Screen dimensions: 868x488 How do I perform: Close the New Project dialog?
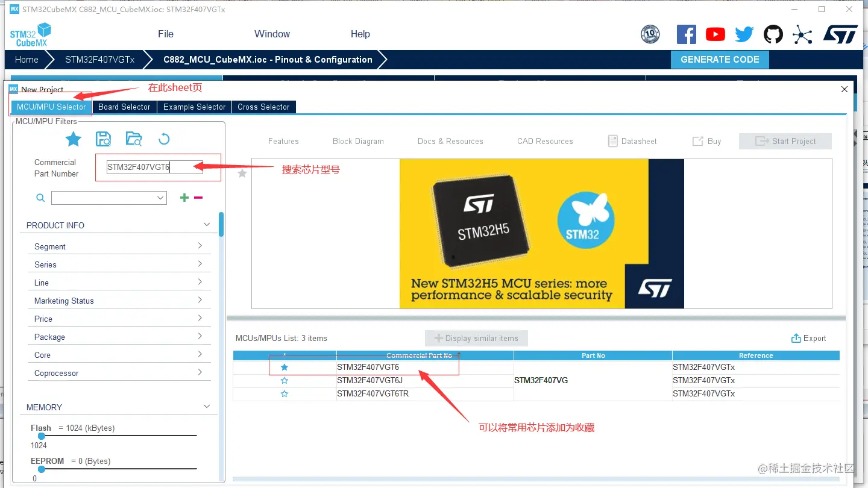click(x=844, y=89)
